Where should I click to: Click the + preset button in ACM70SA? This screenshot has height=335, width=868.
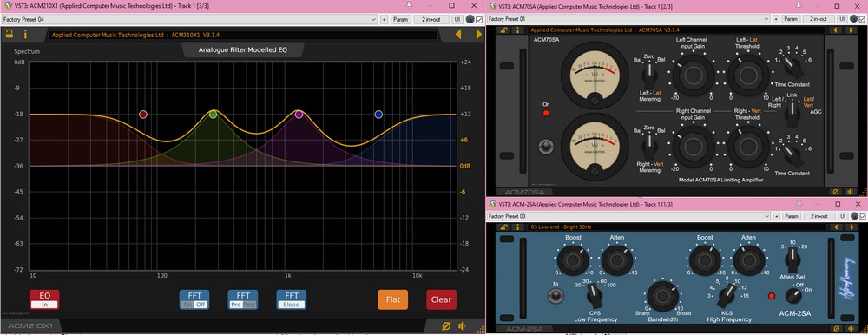point(775,19)
